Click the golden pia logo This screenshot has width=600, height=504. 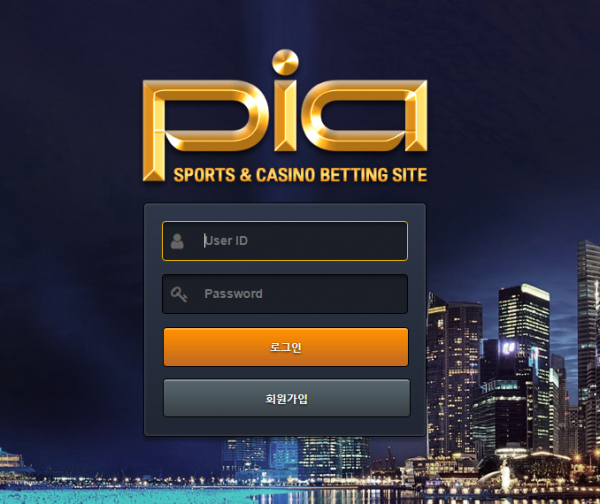coord(285,116)
